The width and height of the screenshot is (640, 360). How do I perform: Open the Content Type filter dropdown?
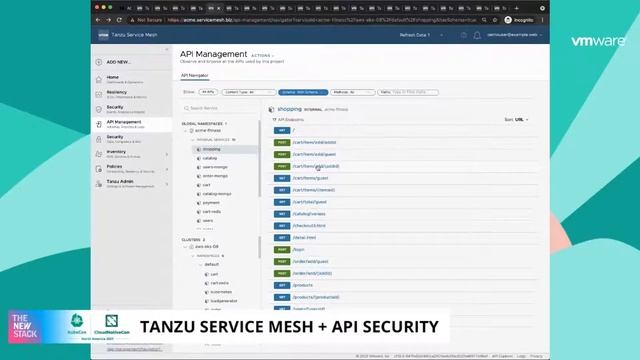tap(249, 92)
